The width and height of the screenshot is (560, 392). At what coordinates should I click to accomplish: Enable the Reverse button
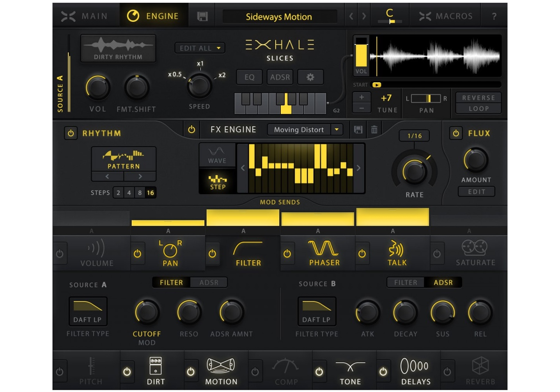[x=478, y=98]
